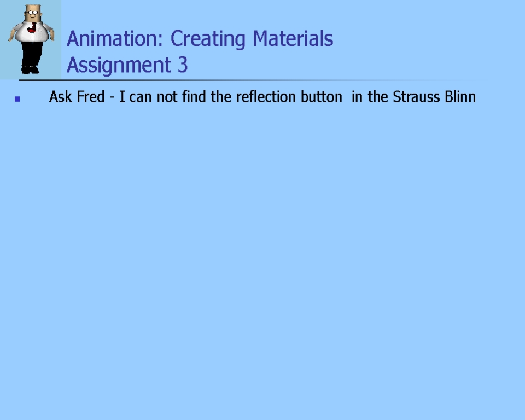Click the word "button" in the bullet text

tap(322, 97)
